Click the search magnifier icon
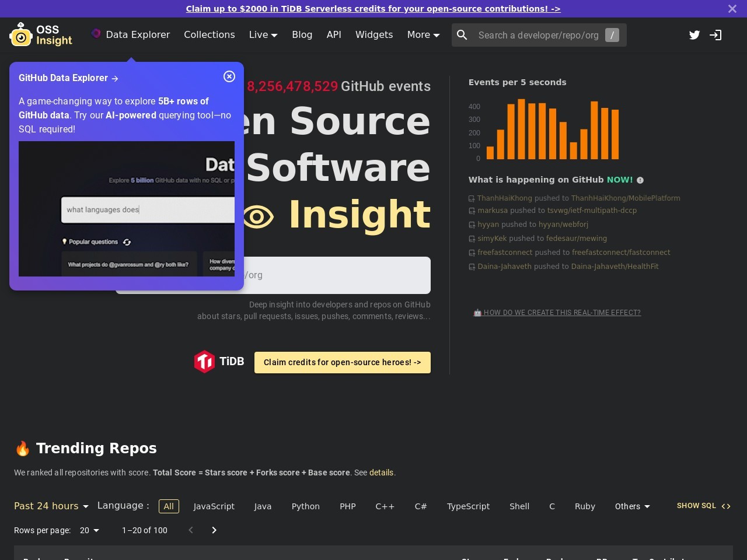 click(462, 35)
